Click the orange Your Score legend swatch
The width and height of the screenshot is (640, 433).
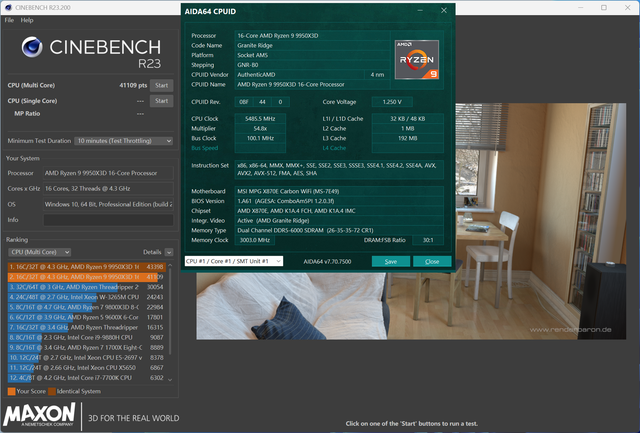[11, 391]
